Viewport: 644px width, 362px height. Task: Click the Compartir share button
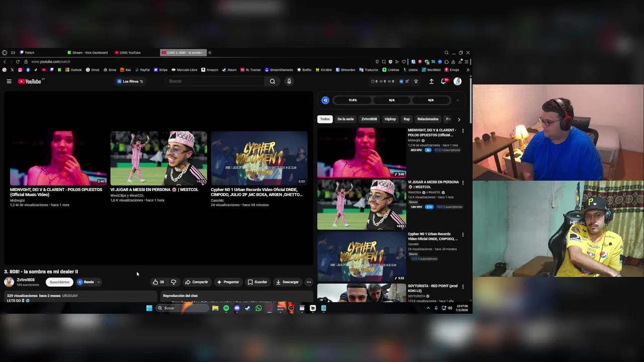coord(196,282)
